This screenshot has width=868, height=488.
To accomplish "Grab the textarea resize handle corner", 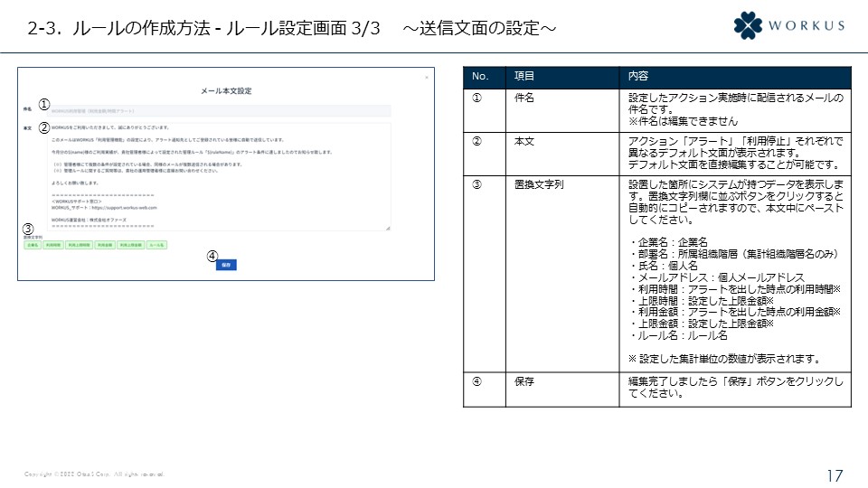I will (x=388, y=228).
